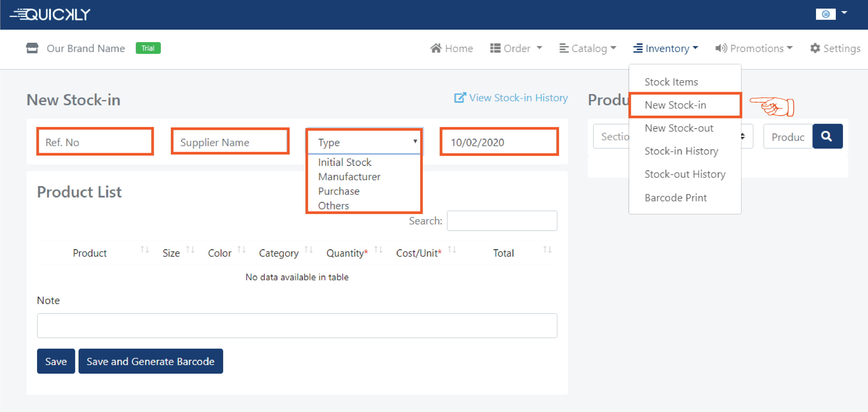The width and height of the screenshot is (868, 412).
Task: Focus the Supplier Name input field
Action: click(x=230, y=143)
